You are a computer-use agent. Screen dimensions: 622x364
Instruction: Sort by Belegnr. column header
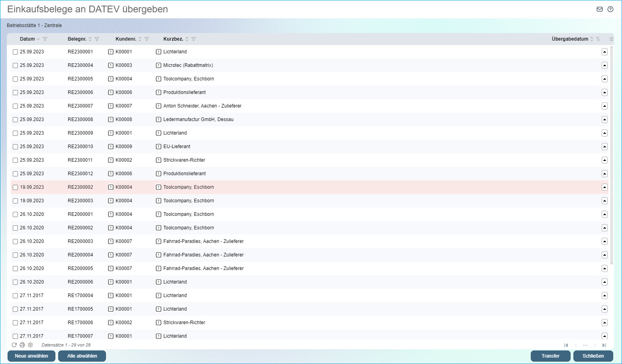click(77, 39)
